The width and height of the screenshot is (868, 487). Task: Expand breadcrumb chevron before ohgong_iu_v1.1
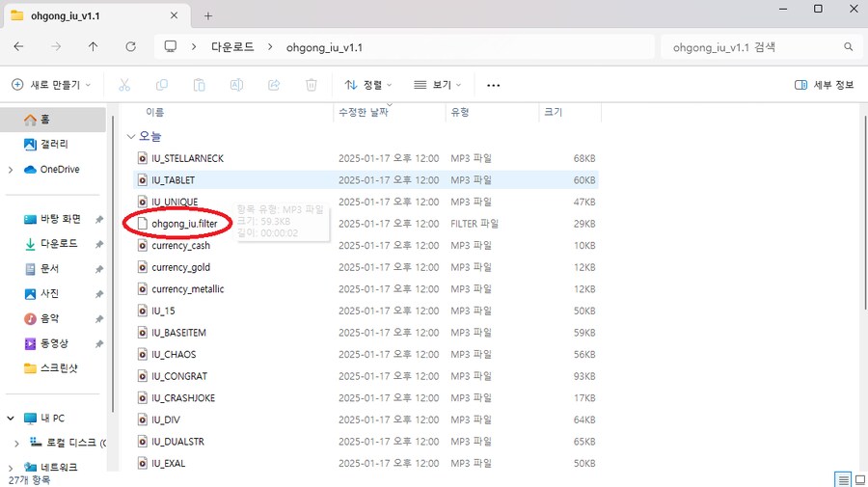(270, 47)
